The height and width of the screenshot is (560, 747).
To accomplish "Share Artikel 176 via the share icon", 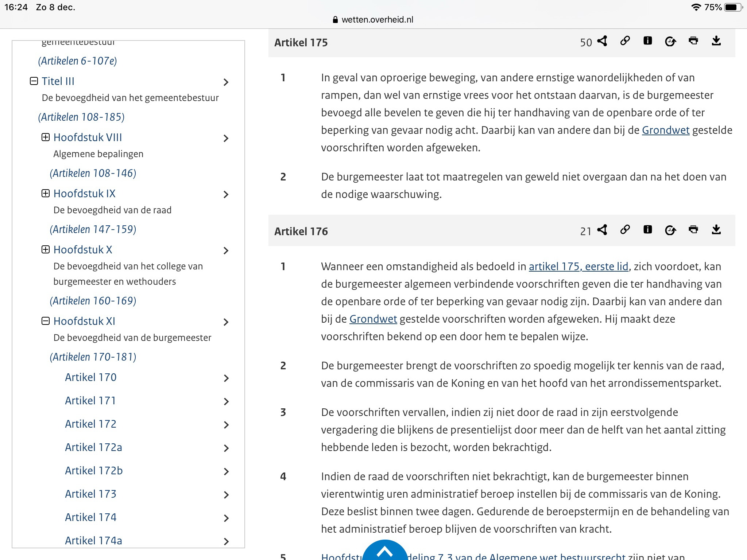I will point(602,230).
